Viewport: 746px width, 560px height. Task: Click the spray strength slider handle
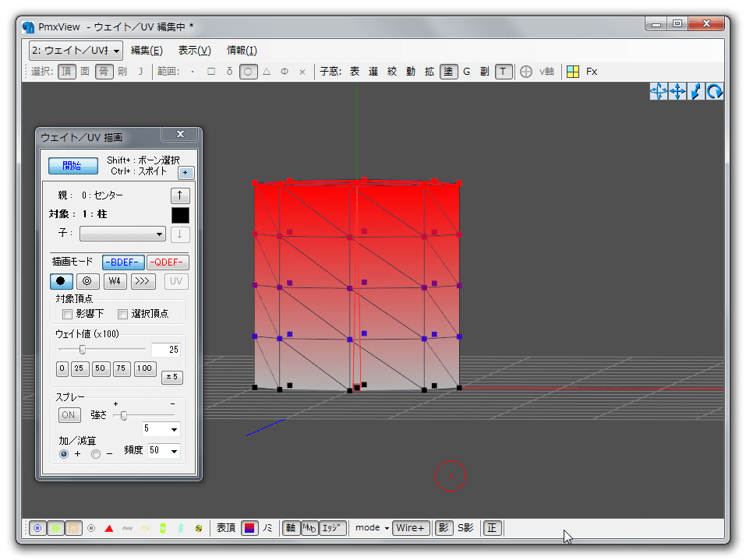(x=124, y=416)
